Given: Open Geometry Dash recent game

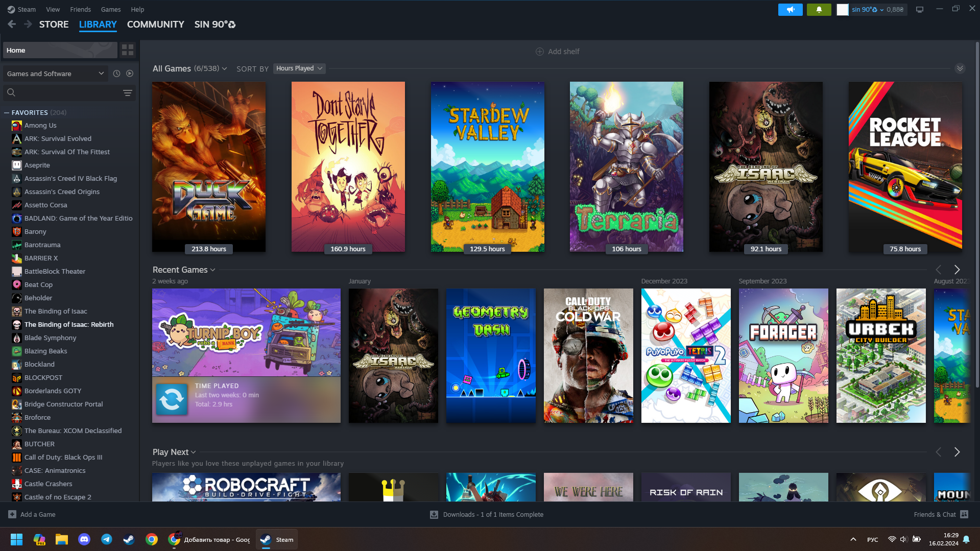Looking at the screenshot, I should [x=491, y=355].
